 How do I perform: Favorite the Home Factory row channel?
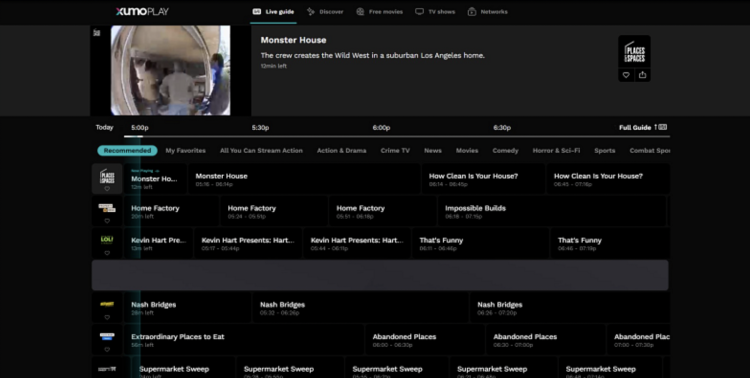[107, 221]
